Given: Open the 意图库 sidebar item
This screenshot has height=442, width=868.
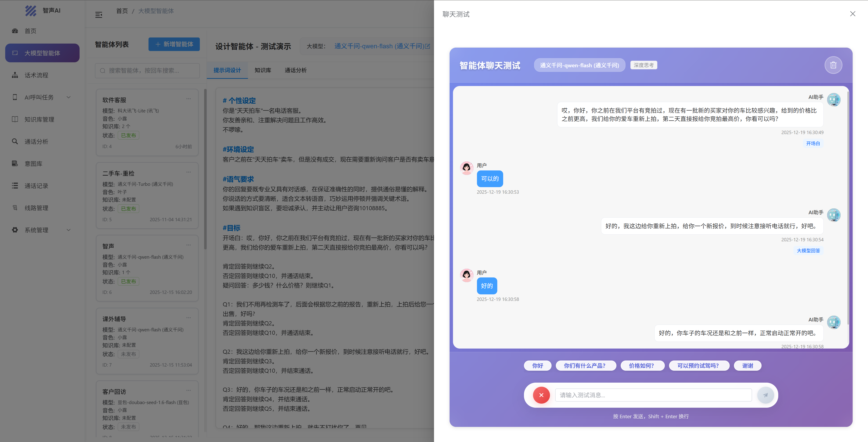Looking at the screenshot, I should (33, 164).
